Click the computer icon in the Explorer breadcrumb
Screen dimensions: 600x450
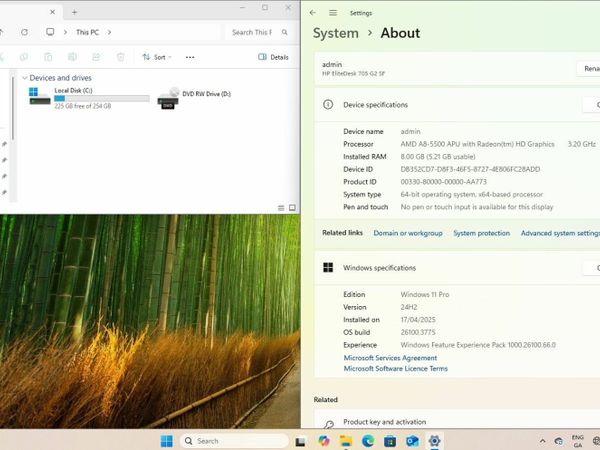[50, 32]
